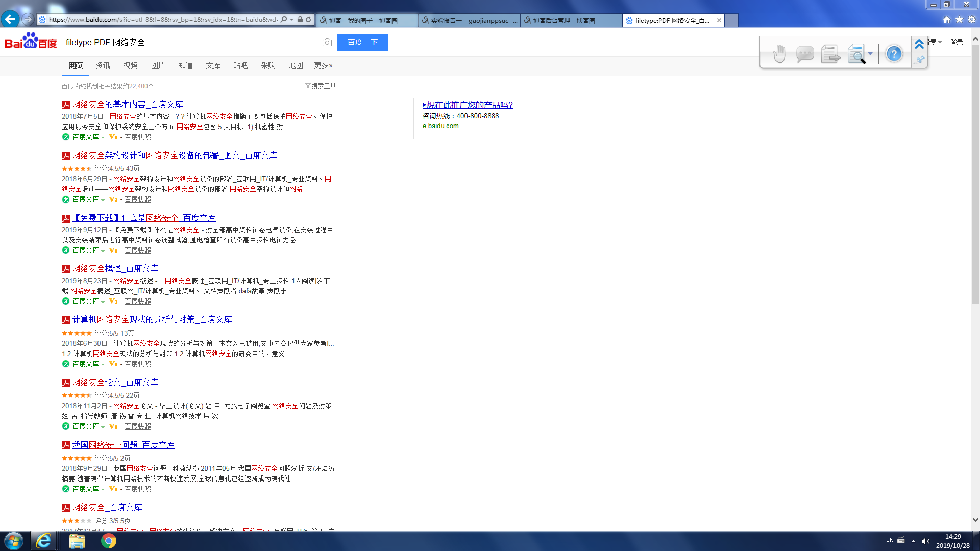Screen dimensions: 980x551
Task: Click the blue help question icon
Action: click(x=894, y=54)
